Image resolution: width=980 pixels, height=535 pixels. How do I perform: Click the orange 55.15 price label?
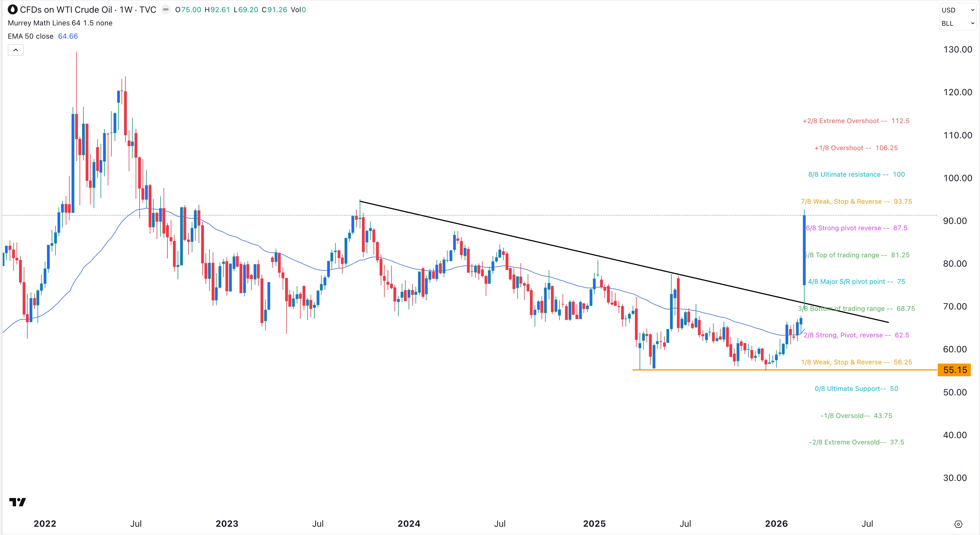[954, 370]
